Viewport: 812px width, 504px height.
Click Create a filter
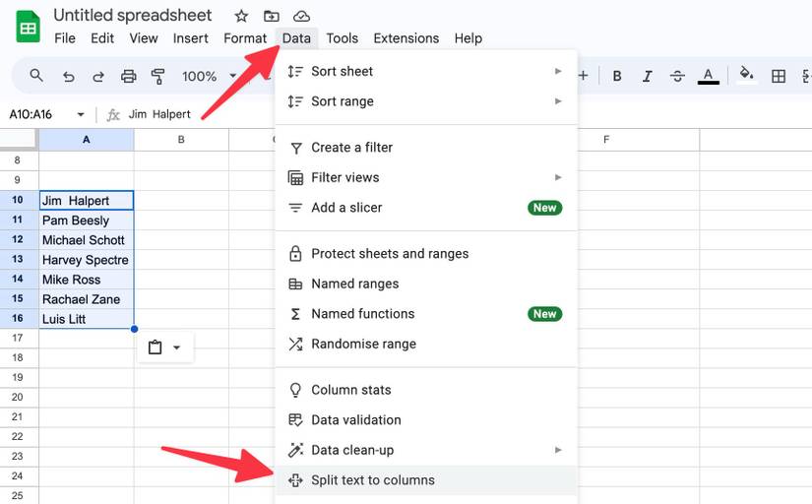351,148
